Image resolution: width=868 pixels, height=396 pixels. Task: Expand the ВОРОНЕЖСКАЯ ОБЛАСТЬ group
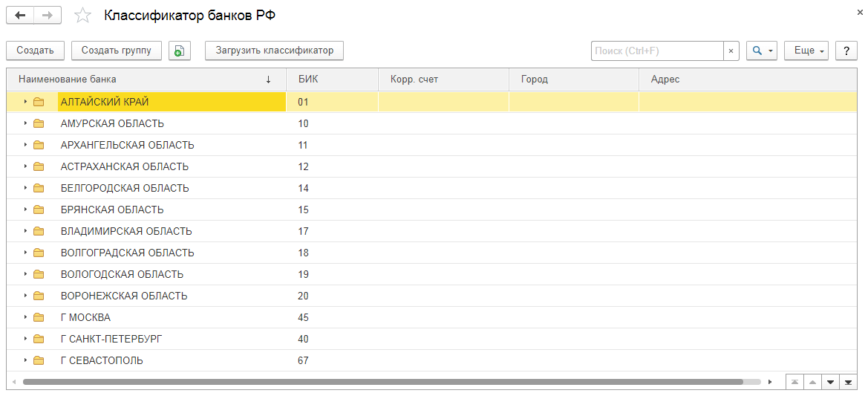25,296
